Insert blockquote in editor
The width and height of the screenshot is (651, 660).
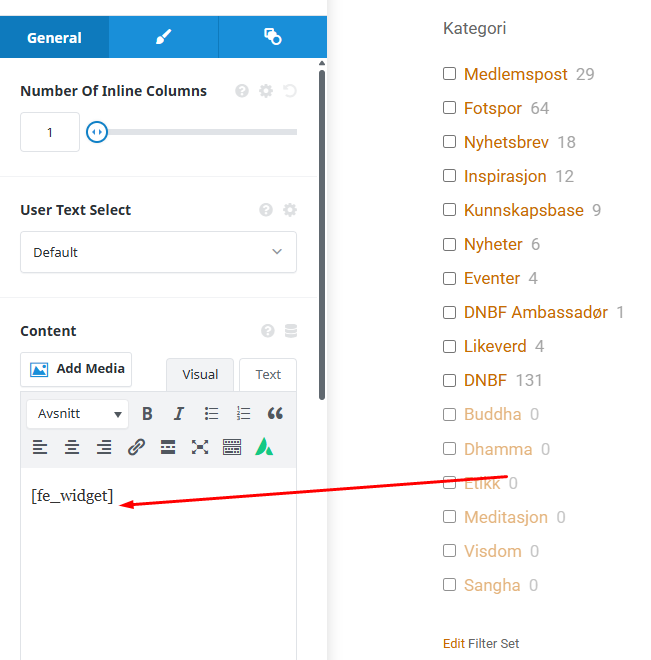[275, 414]
